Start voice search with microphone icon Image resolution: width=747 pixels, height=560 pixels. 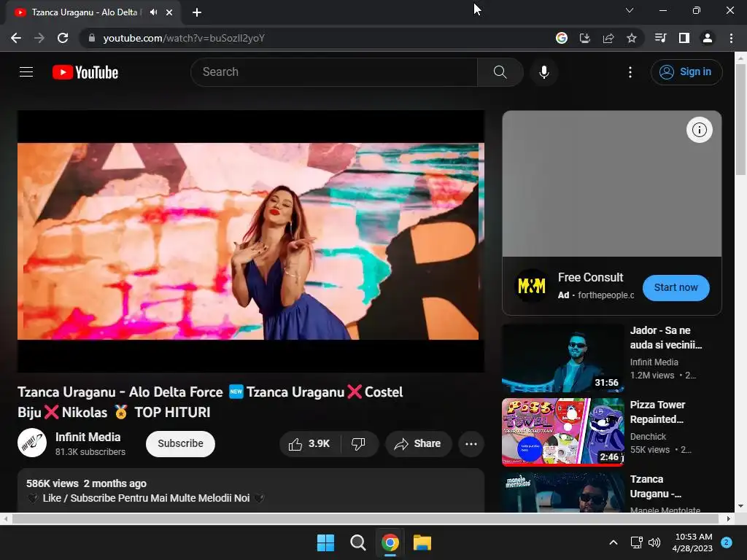pyautogui.click(x=543, y=72)
